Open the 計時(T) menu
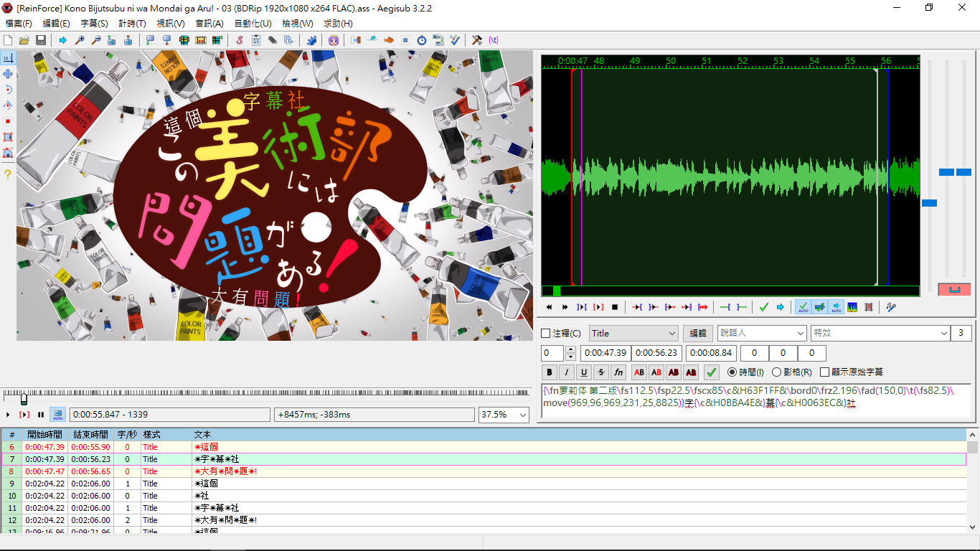Screen dimensions: 980x551 click(x=133, y=24)
